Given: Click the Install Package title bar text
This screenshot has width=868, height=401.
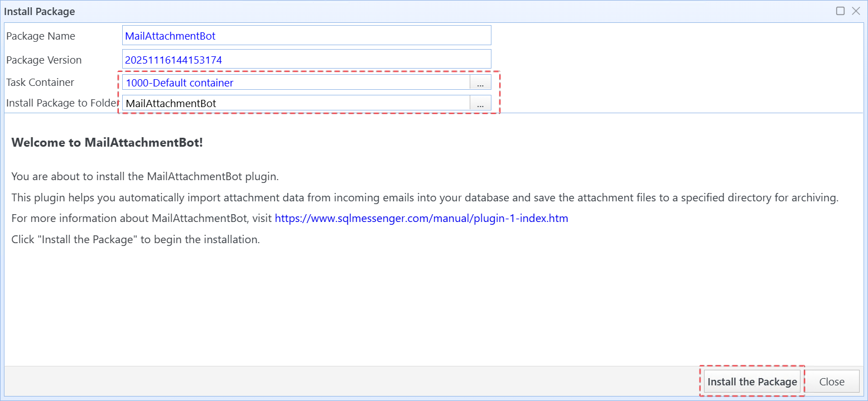Looking at the screenshot, I should 40,11.
